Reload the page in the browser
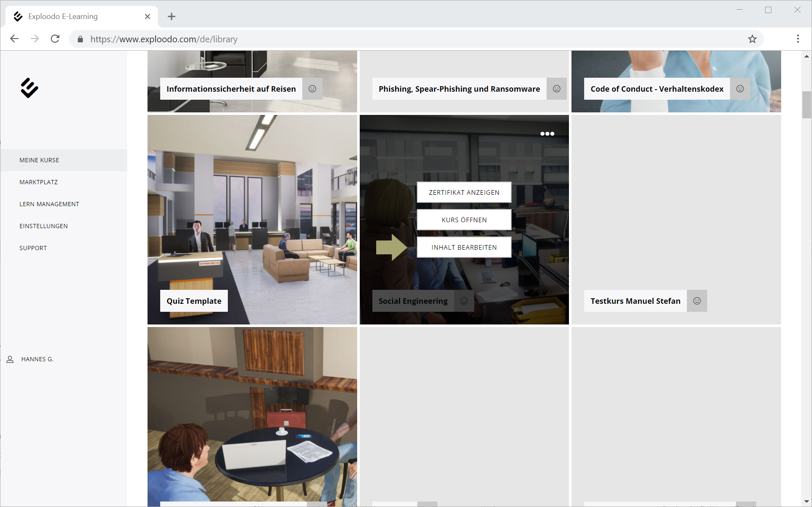The image size is (812, 507). 55,39
